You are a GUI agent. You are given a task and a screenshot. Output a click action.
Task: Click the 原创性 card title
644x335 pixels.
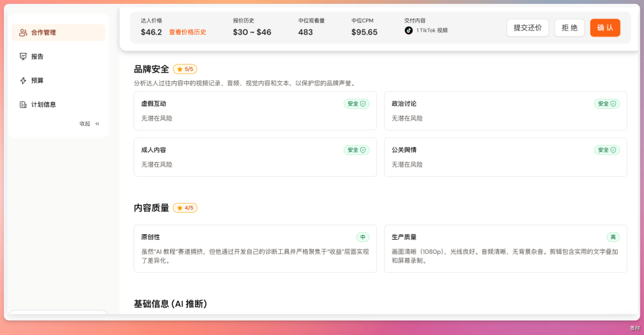coord(151,237)
